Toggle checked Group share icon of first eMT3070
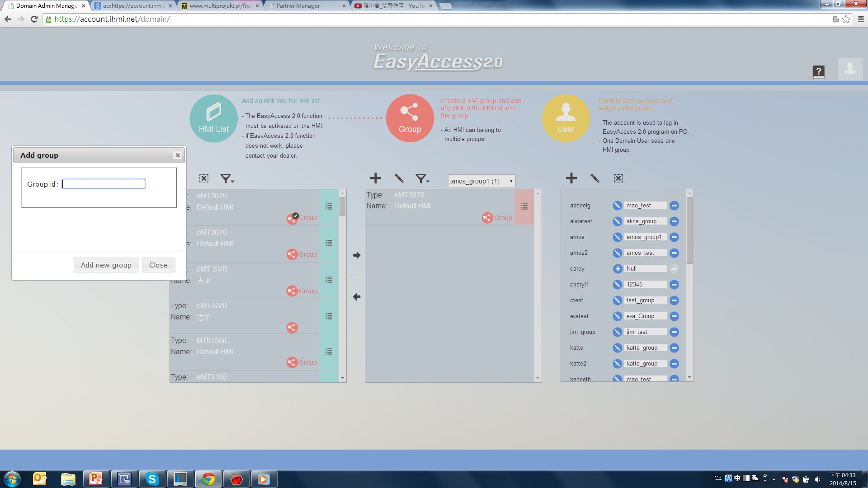The width and height of the screenshot is (868, 488). click(292, 219)
